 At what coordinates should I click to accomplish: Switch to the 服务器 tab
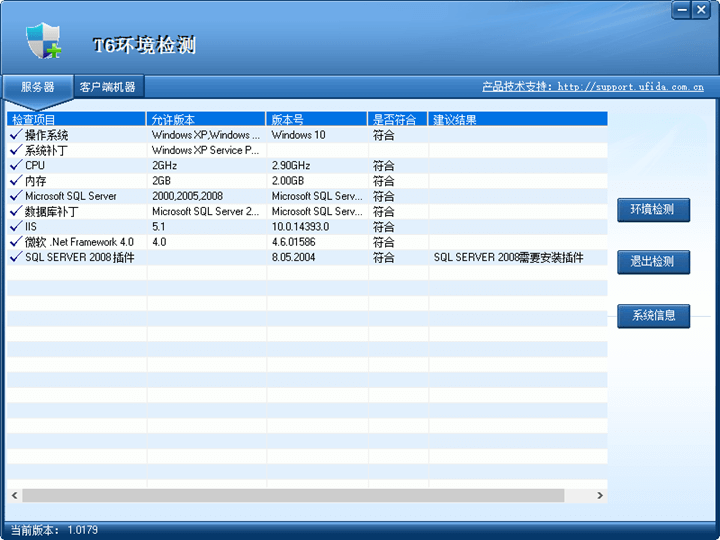pyautogui.click(x=38, y=87)
